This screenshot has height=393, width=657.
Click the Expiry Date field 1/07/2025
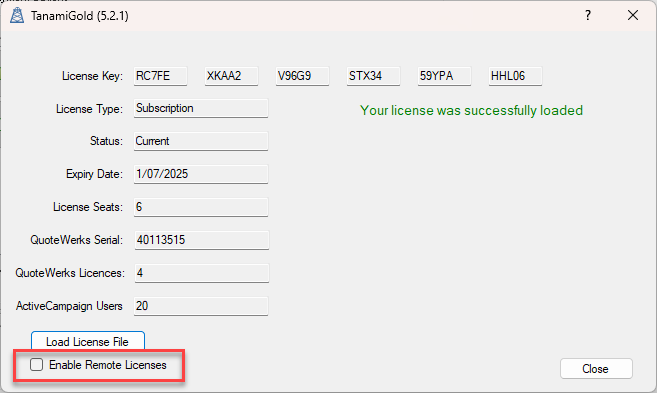point(201,174)
